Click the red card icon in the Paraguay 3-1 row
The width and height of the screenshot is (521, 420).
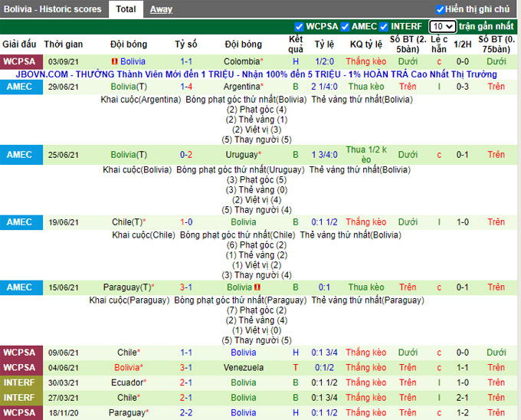pyautogui.click(x=257, y=287)
